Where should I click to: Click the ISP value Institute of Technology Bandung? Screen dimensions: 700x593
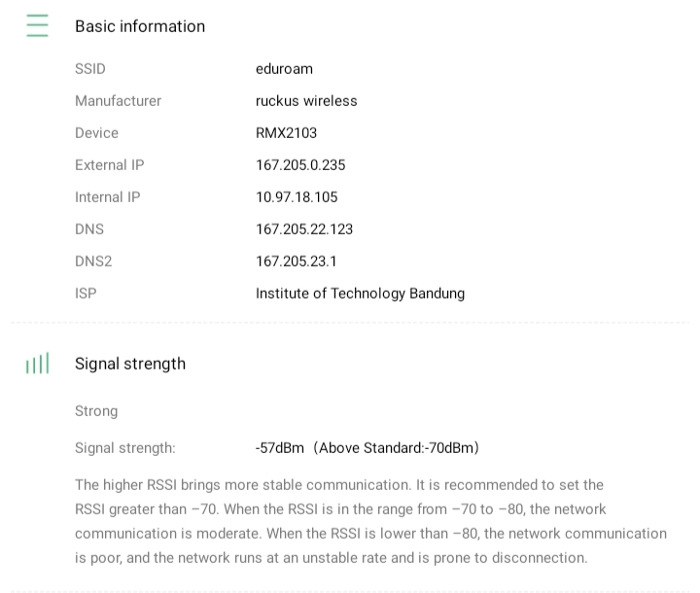pos(360,294)
